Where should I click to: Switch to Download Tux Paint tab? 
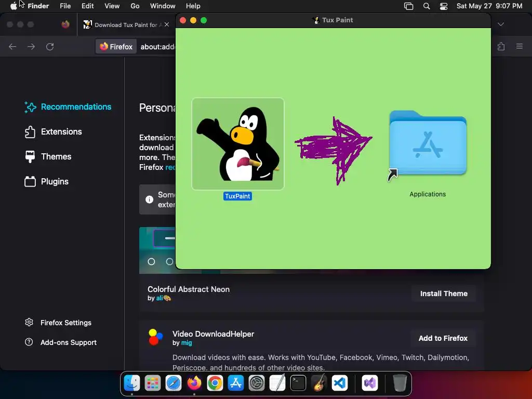126,24
